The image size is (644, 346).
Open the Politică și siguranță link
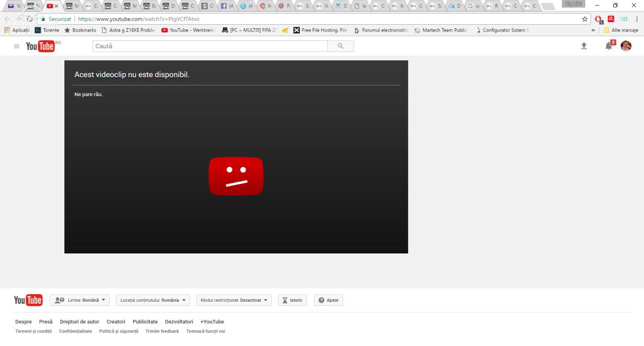[119, 331]
